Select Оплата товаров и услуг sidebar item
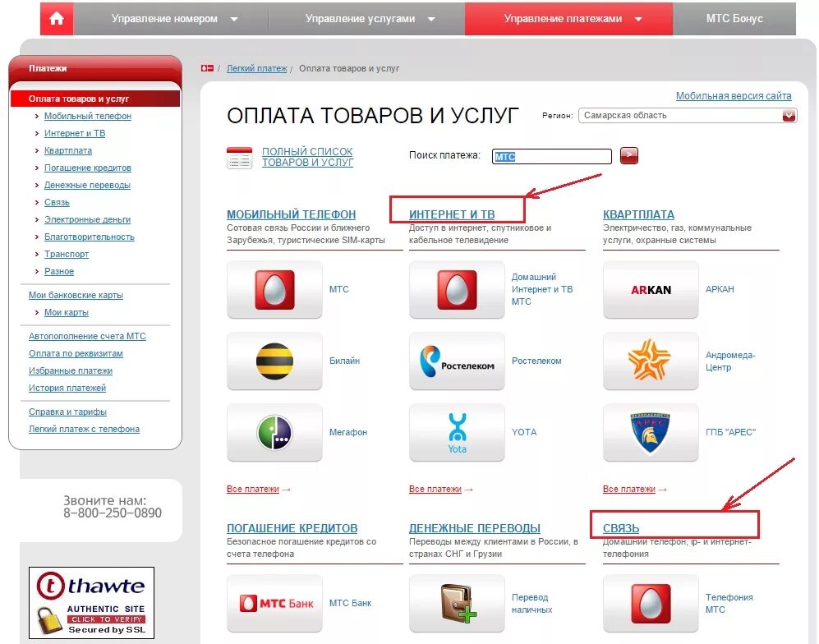Image resolution: width=819 pixels, height=644 pixels. tap(95, 99)
